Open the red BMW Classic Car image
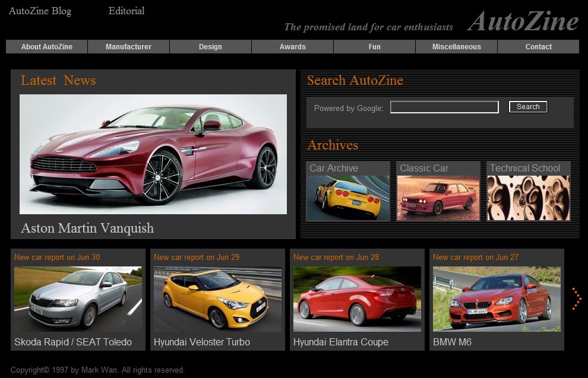This screenshot has height=378, width=588. [x=438, y=198]
